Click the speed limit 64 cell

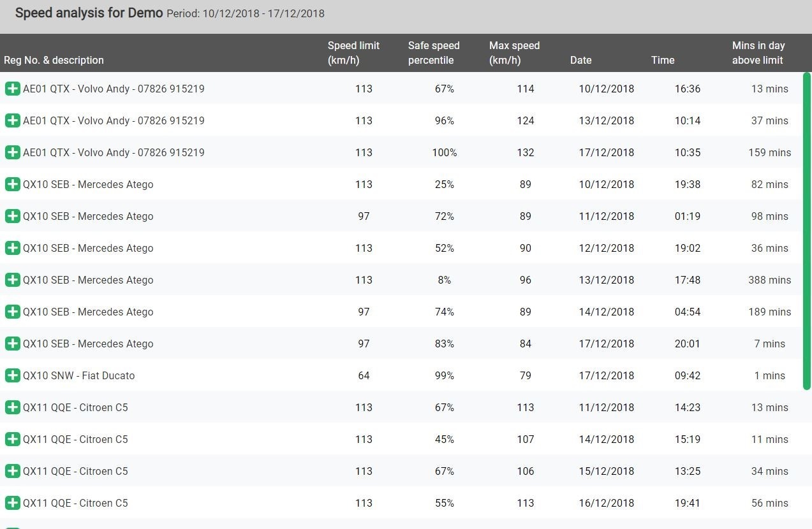click(x=364, y=375)
